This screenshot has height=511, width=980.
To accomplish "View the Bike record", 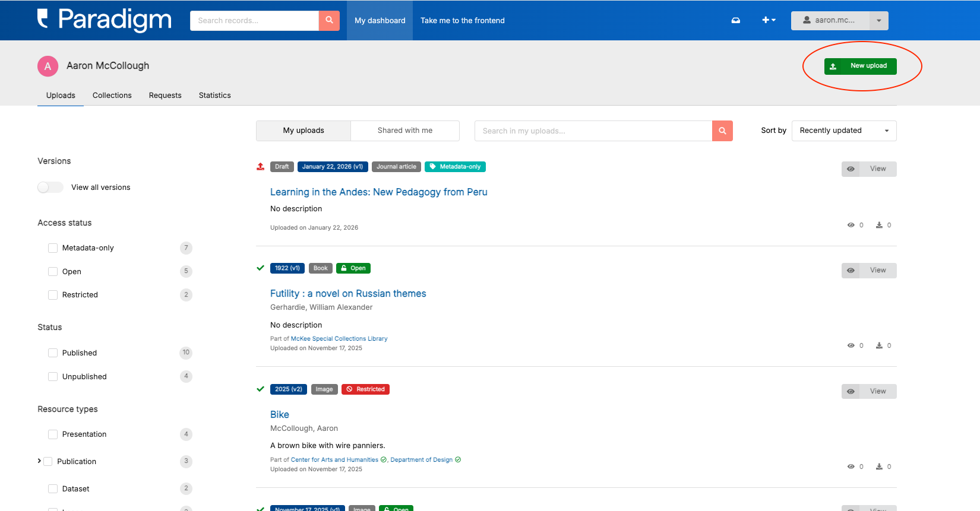I will tap(869, 392).
